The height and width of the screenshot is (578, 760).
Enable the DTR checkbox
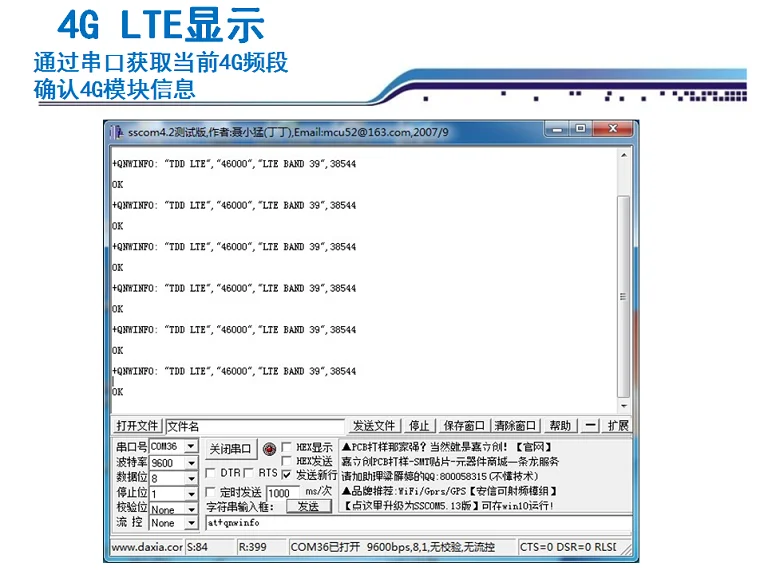(210, 473)
